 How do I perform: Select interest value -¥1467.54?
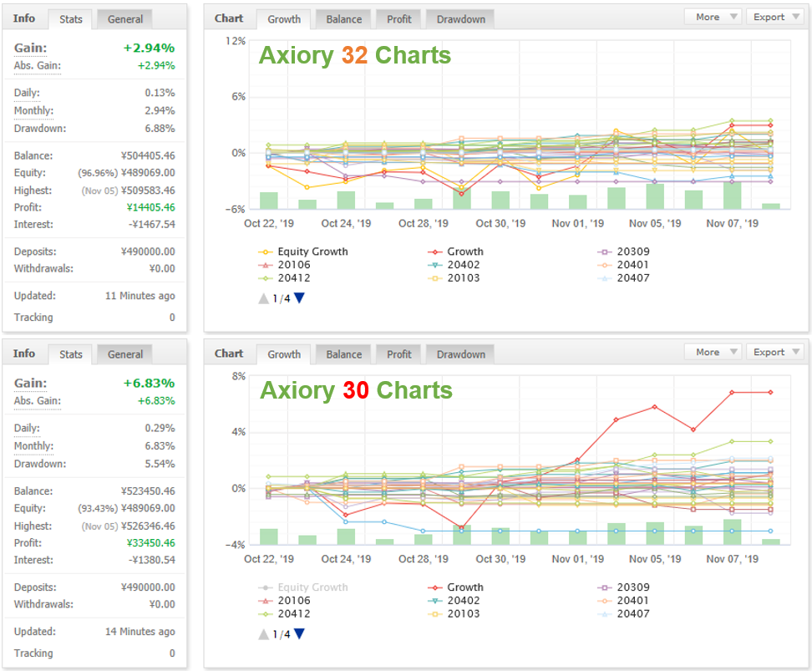click(152, 224)
